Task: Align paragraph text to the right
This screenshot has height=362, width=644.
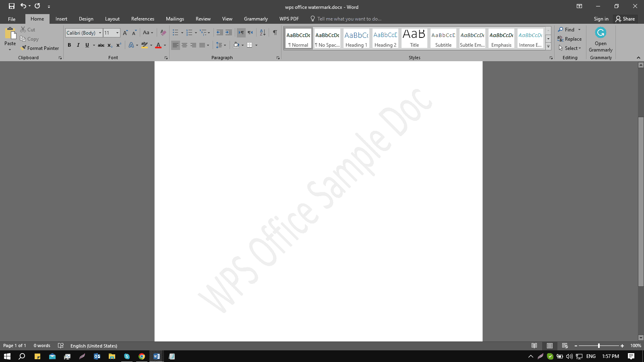Action: [x=193, y=45]
